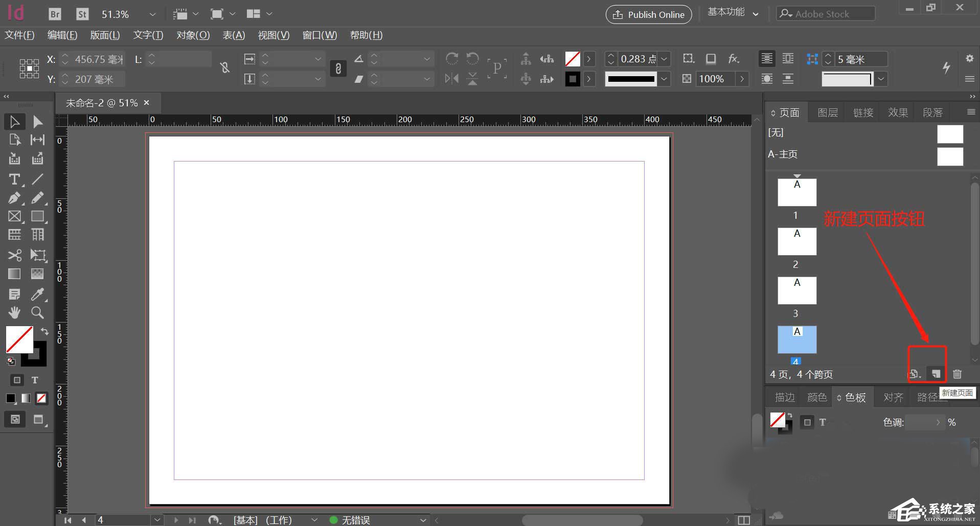
Task: Select the Rectangle Frame tool
Action: tap(14, 216)
